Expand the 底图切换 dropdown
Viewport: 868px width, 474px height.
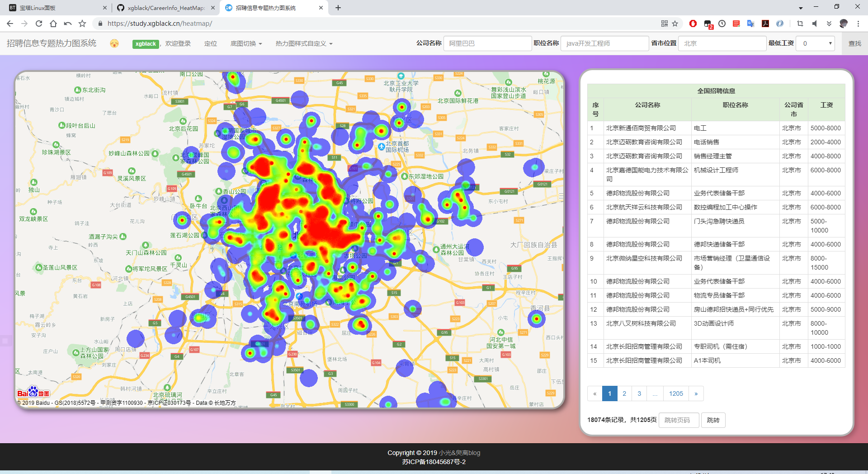[246, 43]
